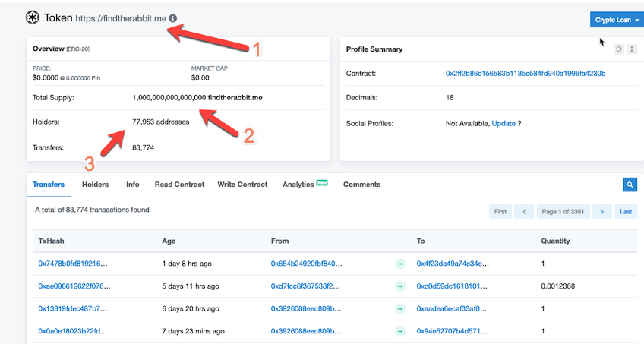The image size is (644, 344).
Task: Click the info icon next to findtherabbit.me
Action: pyautogui.click(x=173, y=18)
